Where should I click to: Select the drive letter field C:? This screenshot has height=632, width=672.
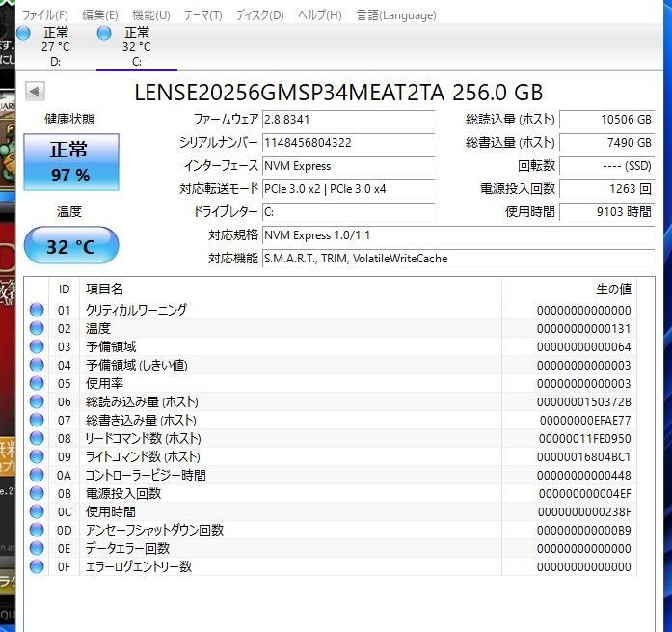(348, 212)
